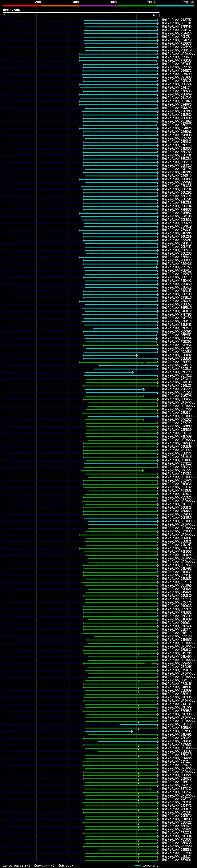This screenshot has width=197, height=868.
Task: Open hit UniRef100_B7FFH0
Action: click(176, 26)
